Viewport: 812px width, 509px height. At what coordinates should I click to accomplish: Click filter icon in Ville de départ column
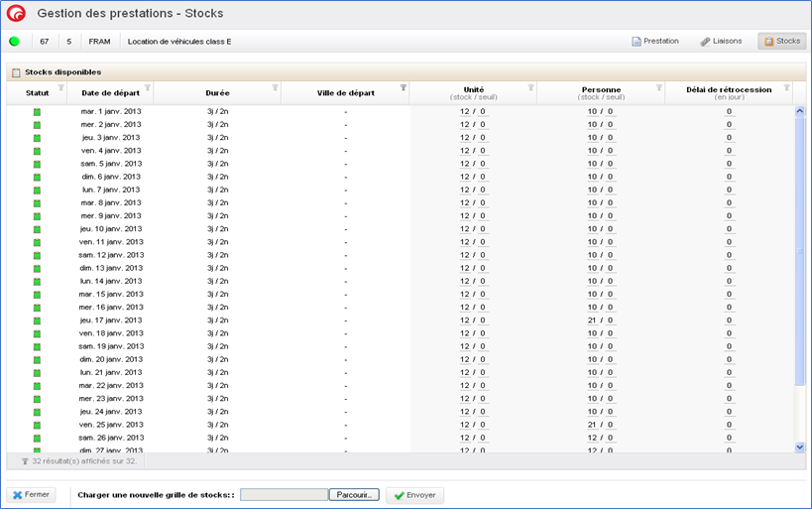click(x=403, y=88)
